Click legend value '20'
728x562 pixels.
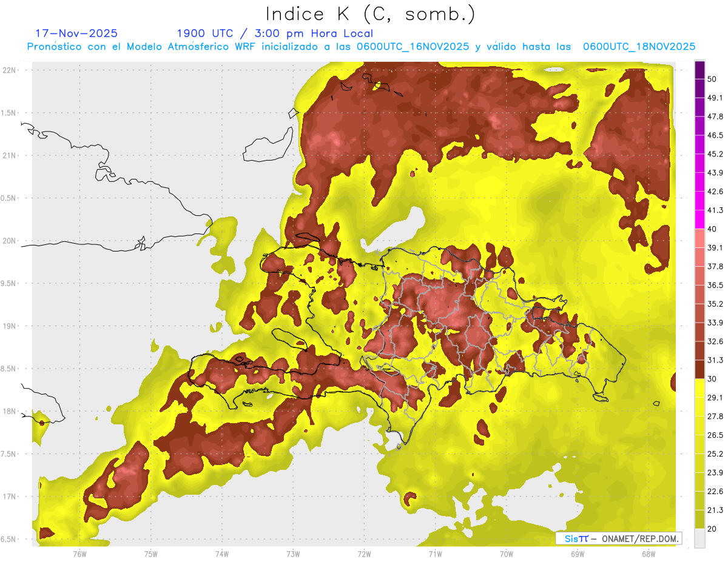pyautogui.click(x=713, y=529)
